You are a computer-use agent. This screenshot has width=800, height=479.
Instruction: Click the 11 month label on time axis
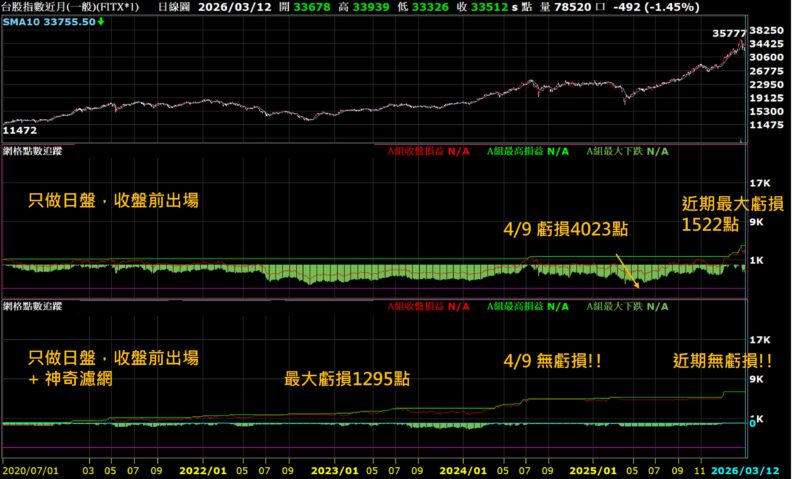point(699,470)
